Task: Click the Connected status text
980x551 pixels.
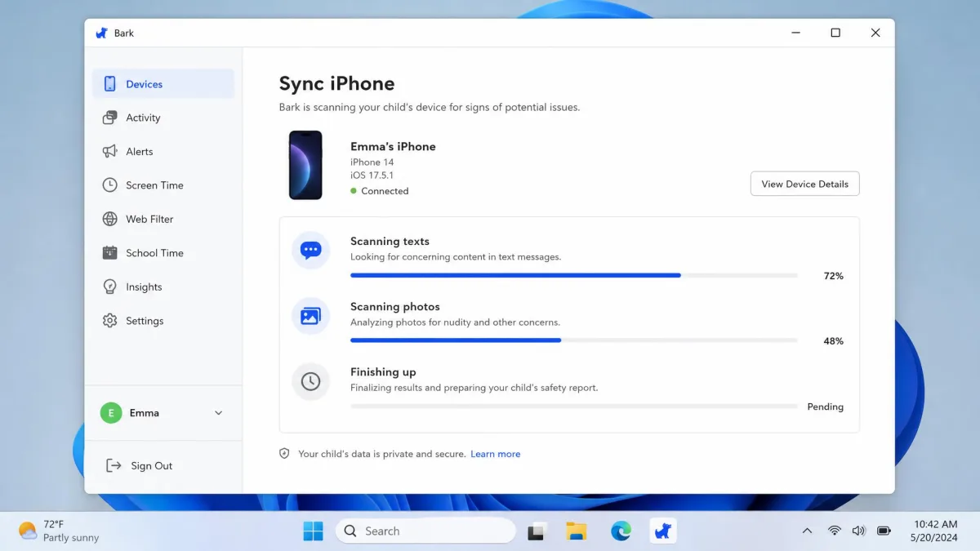Action: [385, 191]
